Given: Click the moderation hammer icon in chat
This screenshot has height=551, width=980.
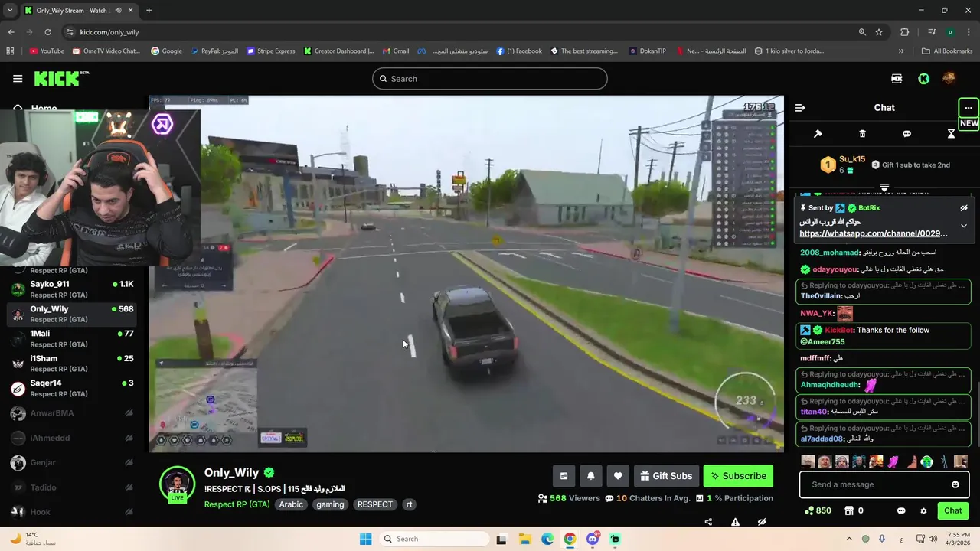Looking at the screenshot, I should click(818, 134).
